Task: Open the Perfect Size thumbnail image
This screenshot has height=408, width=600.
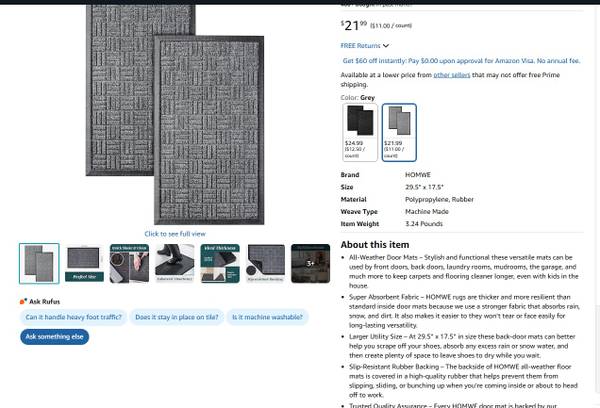Action: (x=84, y=263)
